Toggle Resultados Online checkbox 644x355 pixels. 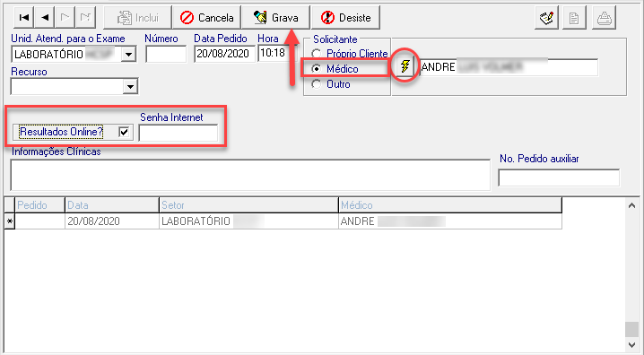pyautogui.click(x=124, y=132)
